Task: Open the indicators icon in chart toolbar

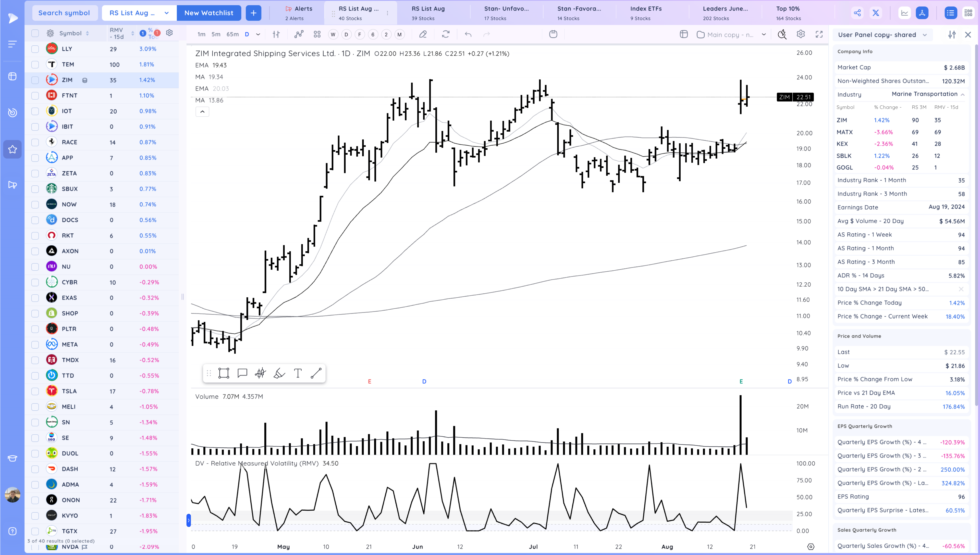Action: pos(299,34)
